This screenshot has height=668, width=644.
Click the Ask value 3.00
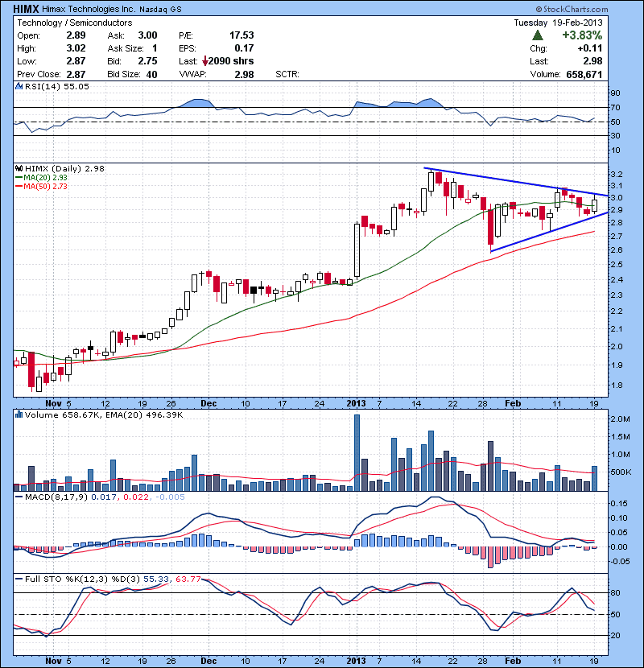click(147, 35)
